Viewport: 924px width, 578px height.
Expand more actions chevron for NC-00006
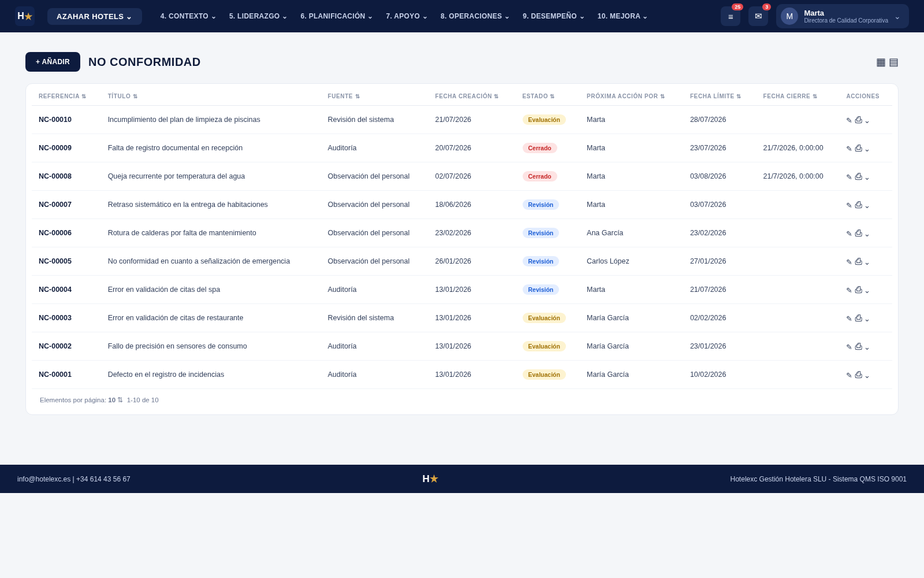click(867, 234)
